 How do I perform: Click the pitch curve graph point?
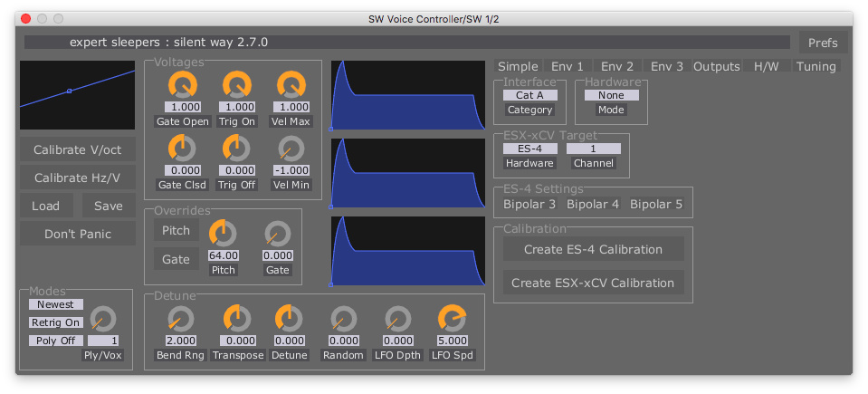(69, 91)
